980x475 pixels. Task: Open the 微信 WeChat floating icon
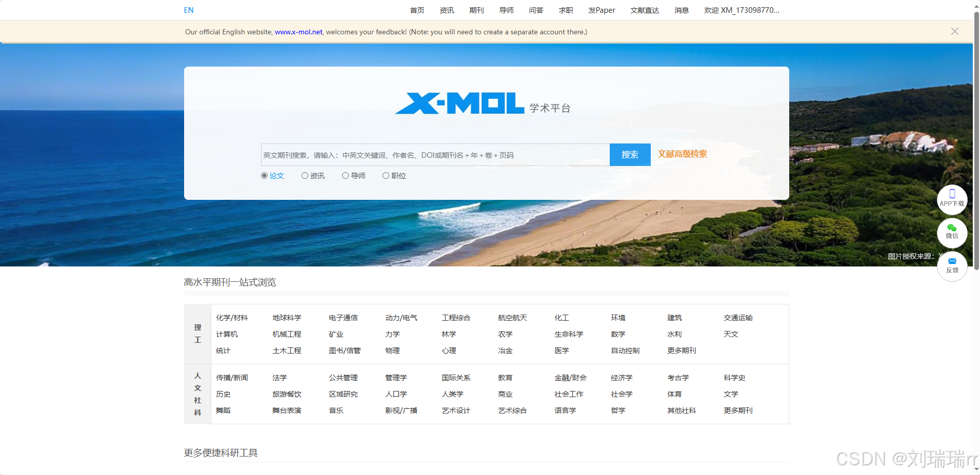952,232
